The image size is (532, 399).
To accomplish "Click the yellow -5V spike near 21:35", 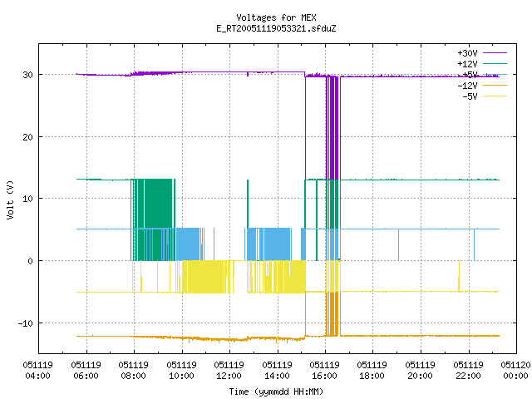I will [x=459, y=276].
